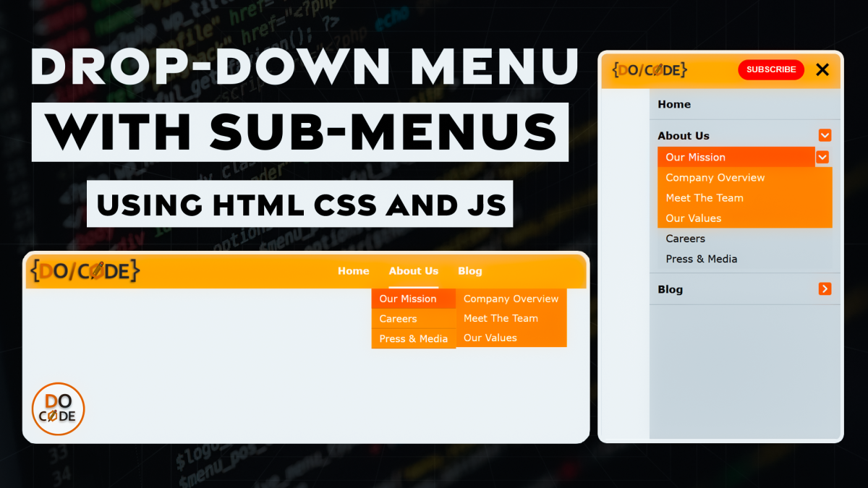This screenshot has width=868, height=488.
Task: Close the mobile menu with the X icon
Action: [822, 69]
